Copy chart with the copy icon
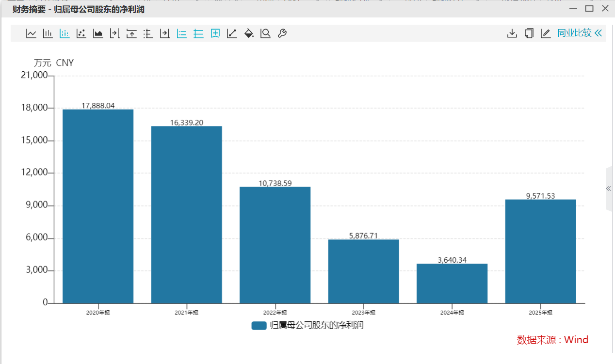Viewport: 615px width, 364px height. [529, 33]
